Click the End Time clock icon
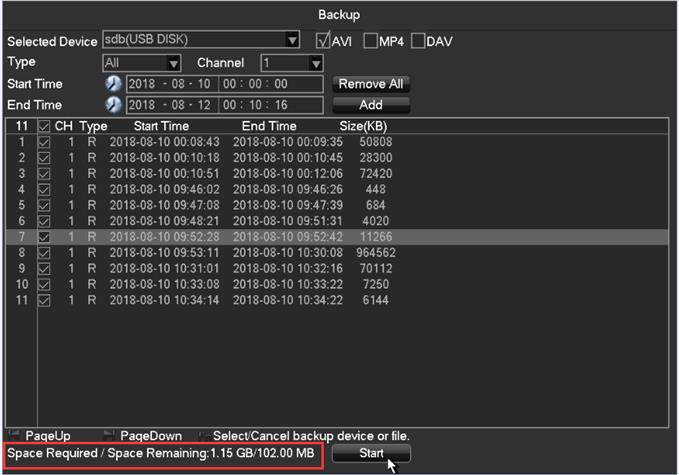Image resolution: width=679 pixels, height=475 pixels. pyautogui.click(x=113, y=105)
